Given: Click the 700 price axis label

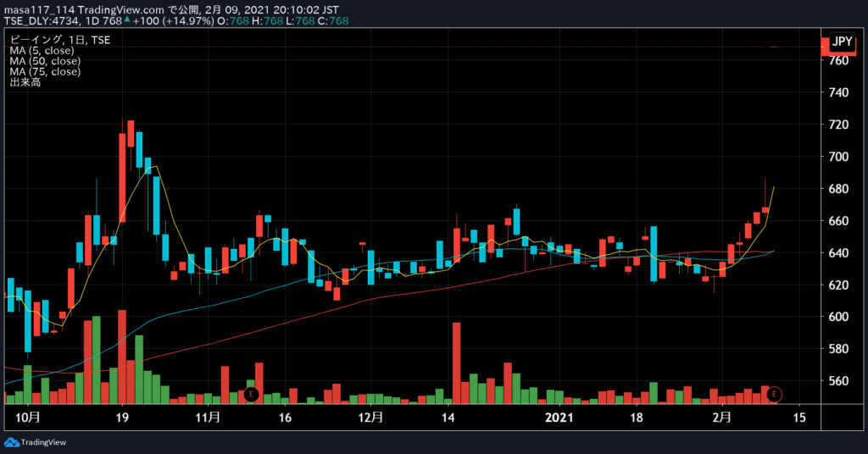Looking at the screenshot, I should [838, 157].
